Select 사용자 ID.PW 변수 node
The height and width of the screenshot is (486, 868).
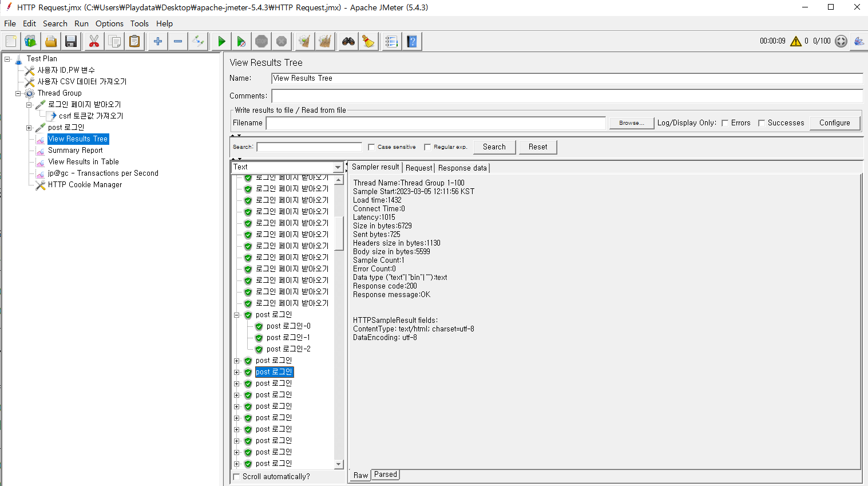66,70
